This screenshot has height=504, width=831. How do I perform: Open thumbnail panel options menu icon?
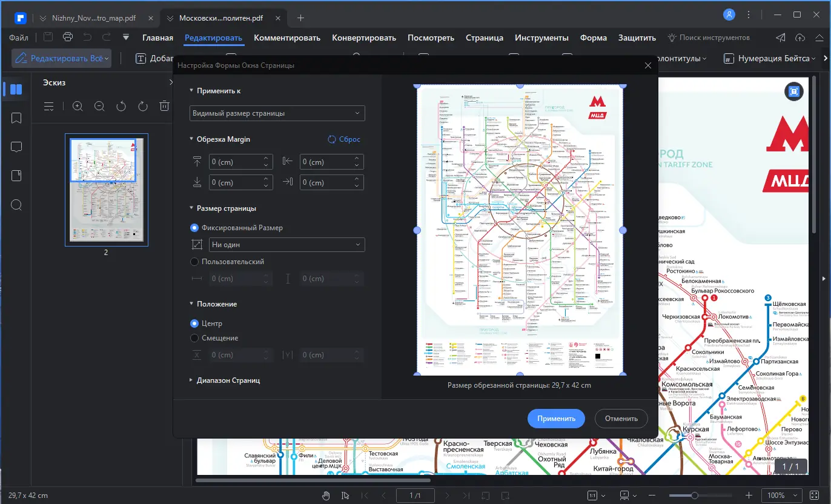click(49, 107)
